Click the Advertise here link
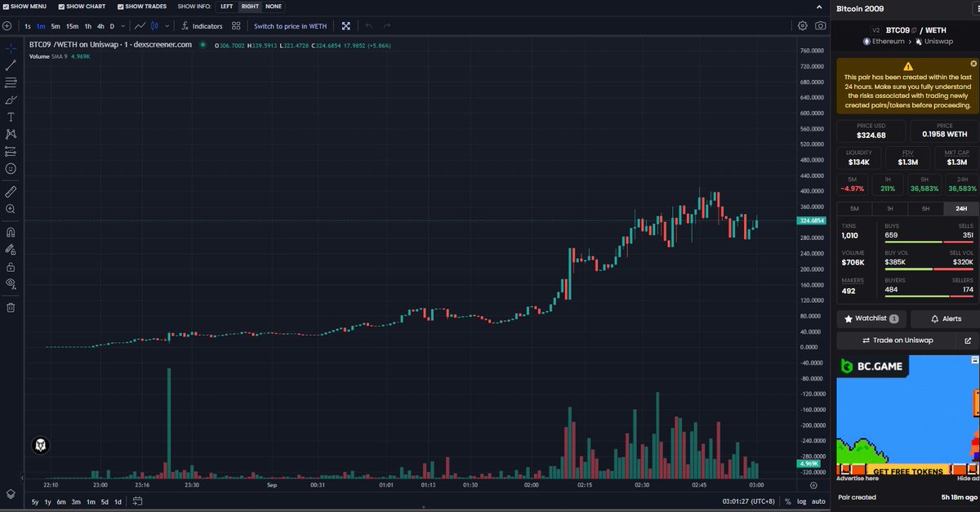980x512 pixels. pyautogui.click(x=857, y=479)
